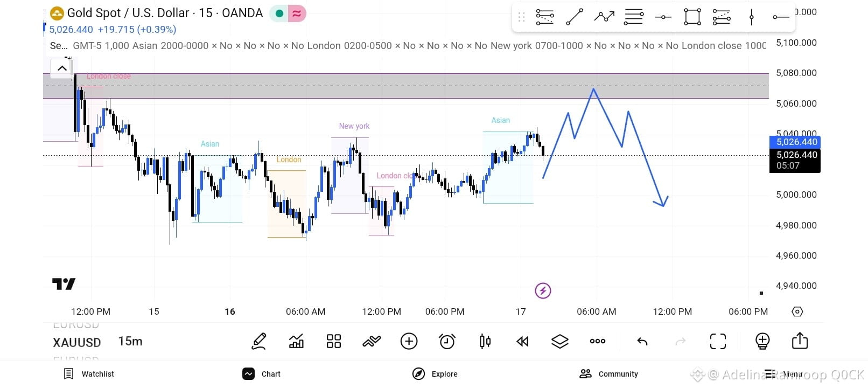Tap the sessions indicator legend text

pos(408,46)
